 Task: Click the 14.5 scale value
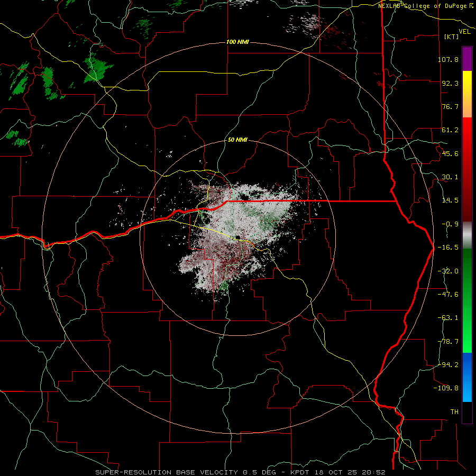[x=450, y=200]
